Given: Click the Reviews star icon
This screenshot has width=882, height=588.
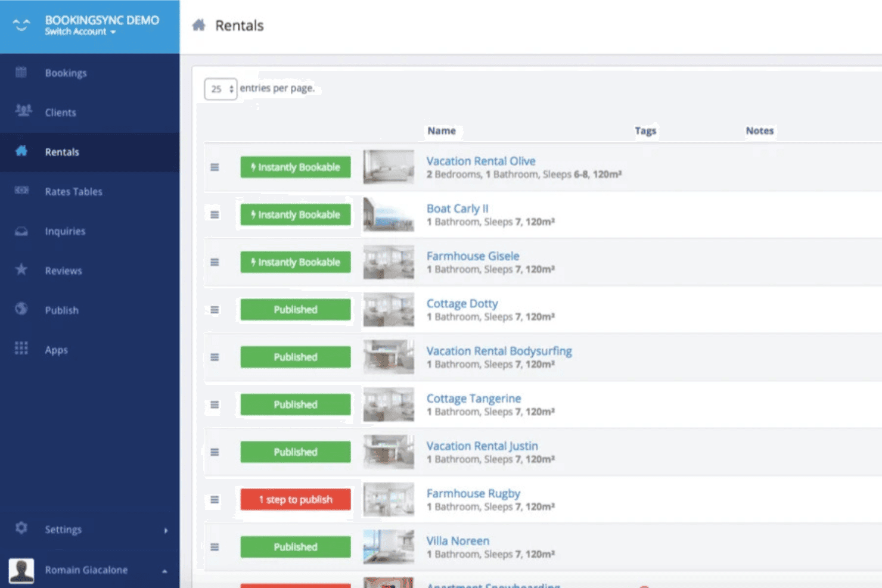Looking at the screenshot, I should click(x=21, y=270).
